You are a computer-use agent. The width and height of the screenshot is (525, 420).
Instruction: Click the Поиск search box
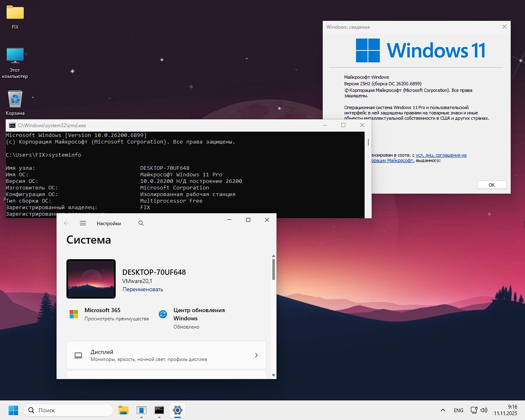[68, 410]
